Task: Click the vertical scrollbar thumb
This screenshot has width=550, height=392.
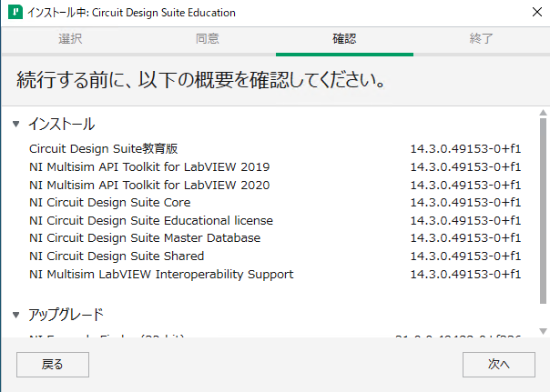Action: click(543, 211)
